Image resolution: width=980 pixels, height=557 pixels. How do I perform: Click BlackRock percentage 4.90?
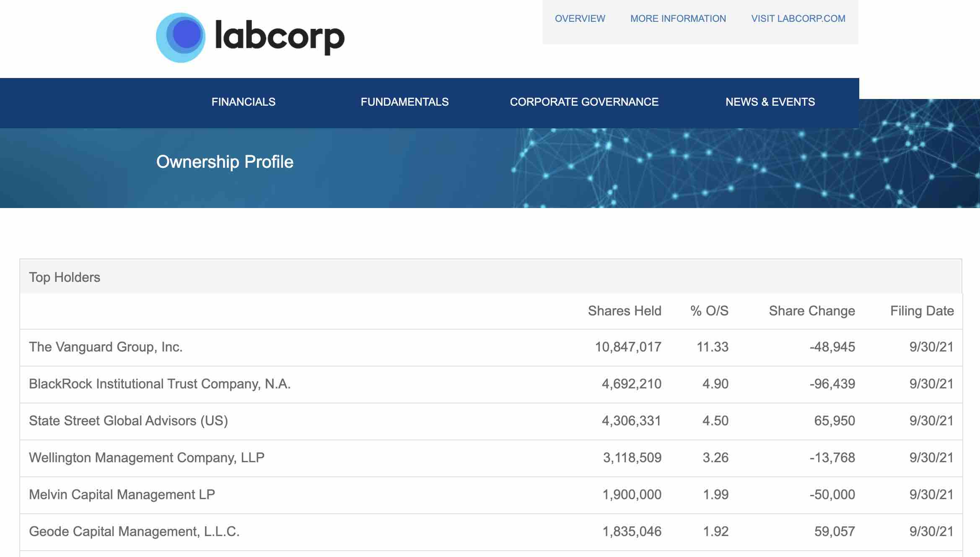click(716, 384)
